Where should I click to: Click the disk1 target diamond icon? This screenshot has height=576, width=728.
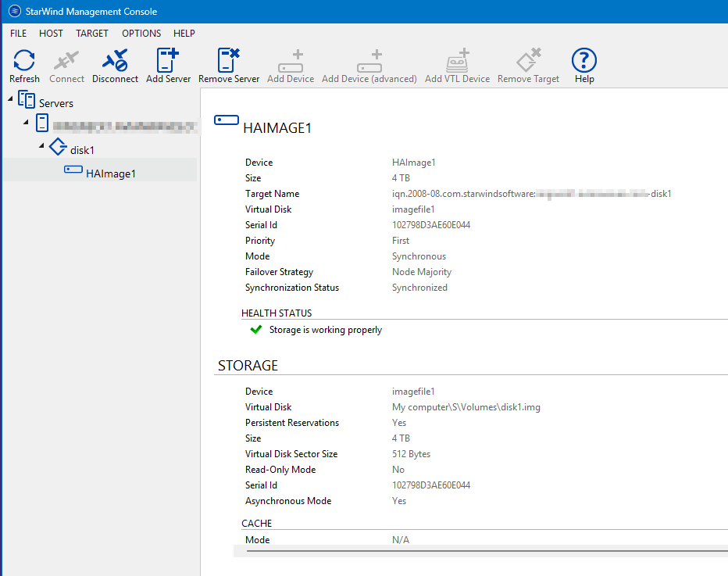click(x=58, y=147)
